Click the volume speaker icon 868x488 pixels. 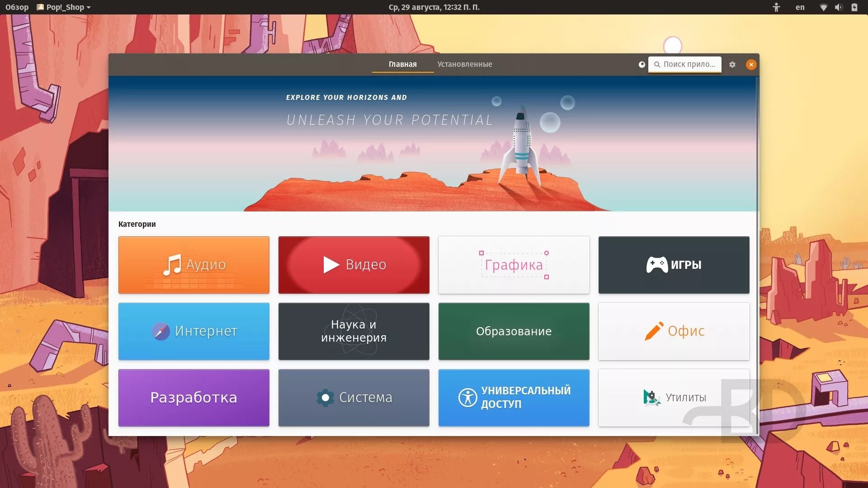[839, 7]
